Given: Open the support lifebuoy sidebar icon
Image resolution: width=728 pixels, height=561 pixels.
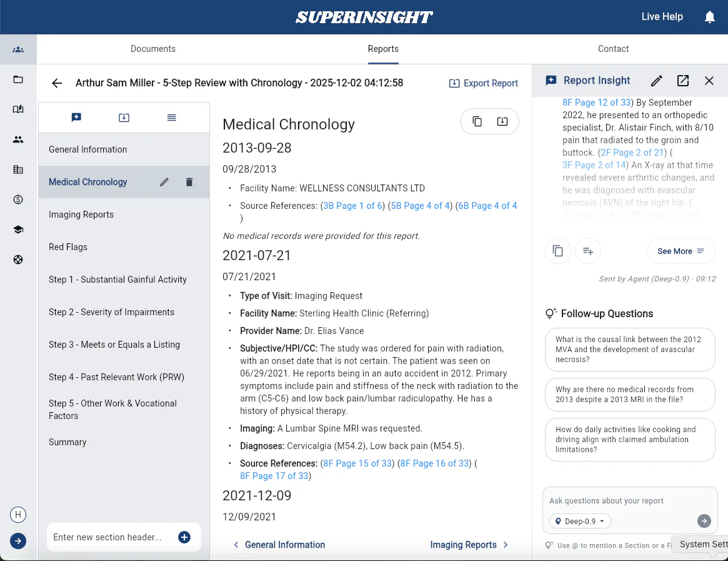Looking at the screenshot, I should [x=18, y=260].
